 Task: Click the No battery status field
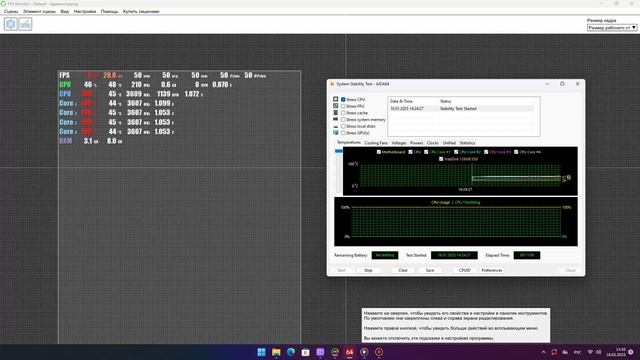coord(385,255)
